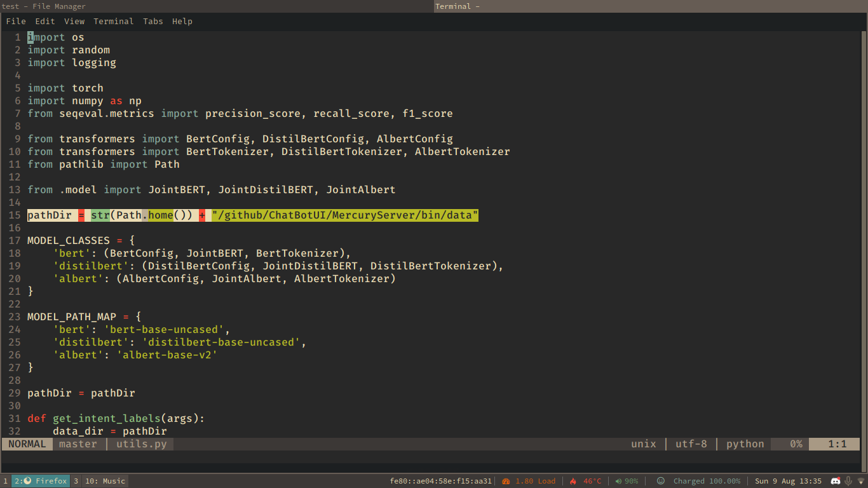Open the File menu
The width and height of the screenshot is (868, 488).
[x=16, y=22]
